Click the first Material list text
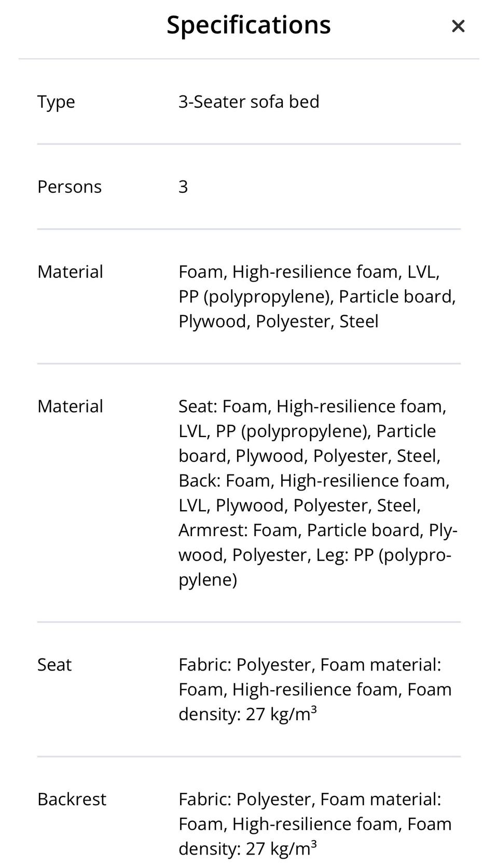 tap(317, 297)
